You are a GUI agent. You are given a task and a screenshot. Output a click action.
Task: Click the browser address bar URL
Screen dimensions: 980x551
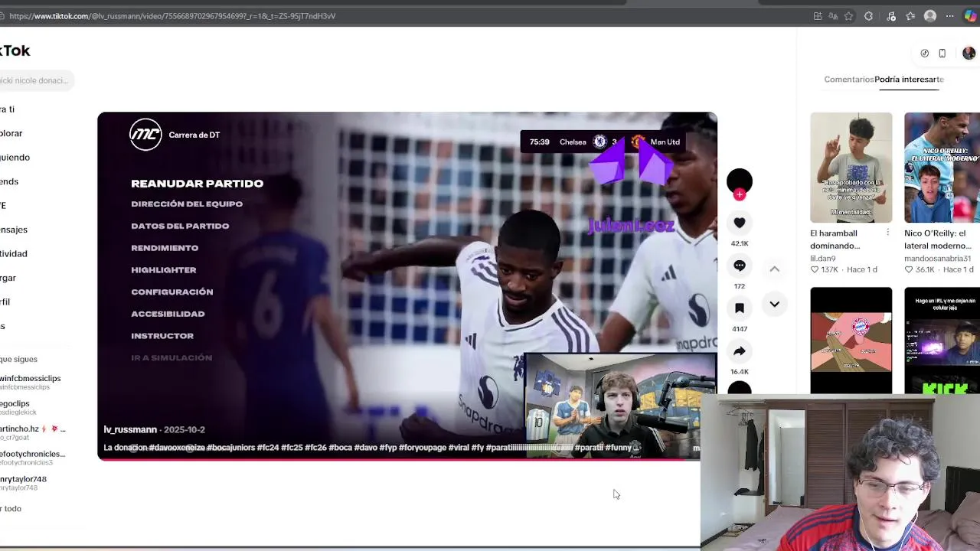click(x=172, y=16)
